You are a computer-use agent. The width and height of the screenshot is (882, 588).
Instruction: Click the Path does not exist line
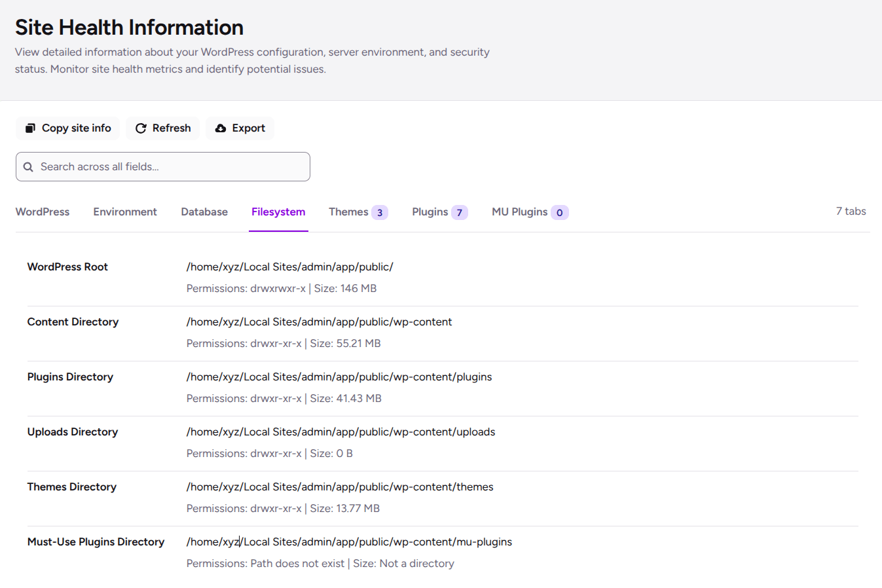point(320,564)
